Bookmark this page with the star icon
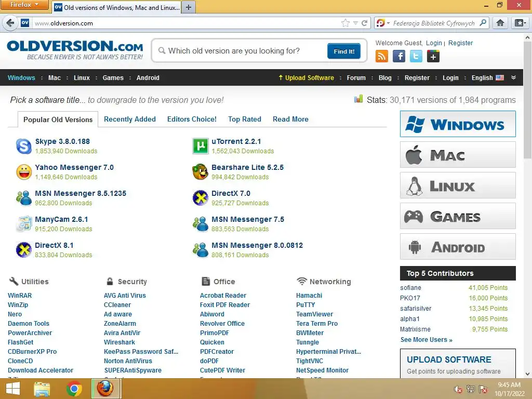The image size is (532, 399). point(345,23)
